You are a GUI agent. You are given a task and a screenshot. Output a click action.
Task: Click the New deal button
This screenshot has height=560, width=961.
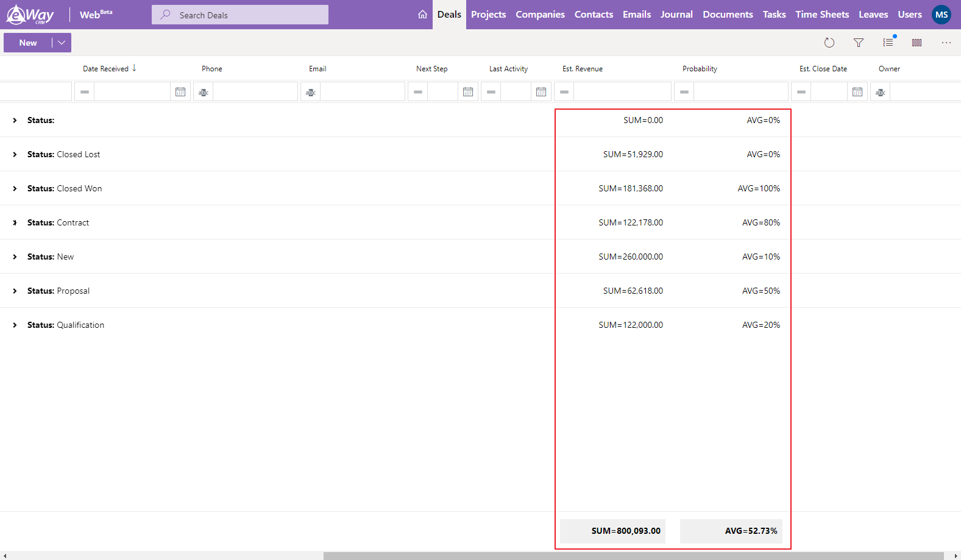[28, 43]
